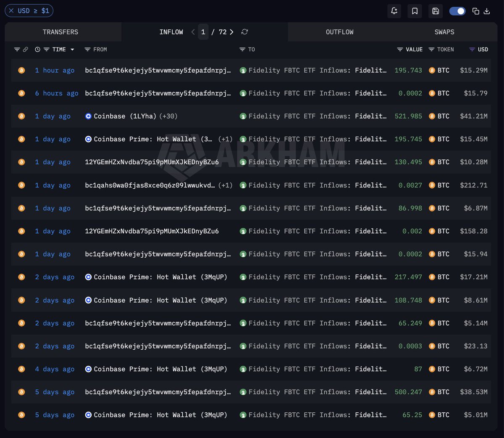The image size is (504, 438).
Task: Click the clock icon in TIME header
Action: coord(37,50)
